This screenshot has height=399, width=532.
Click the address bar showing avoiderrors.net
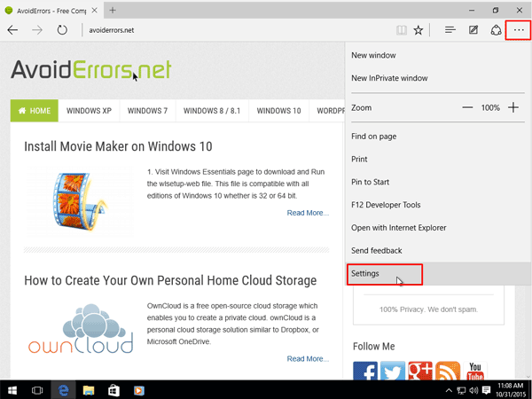point(222,29)
